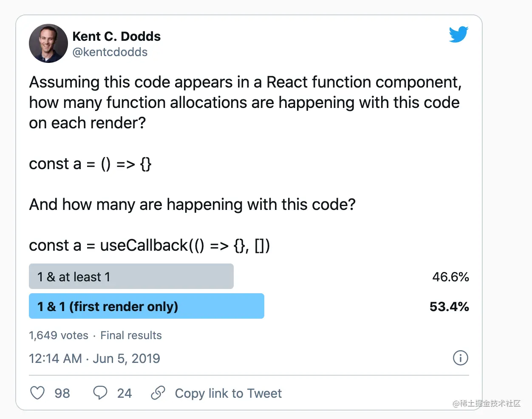Screen dimensions: 532x419
Task: Click the Copy link to Tweet text
Action: 228,394
